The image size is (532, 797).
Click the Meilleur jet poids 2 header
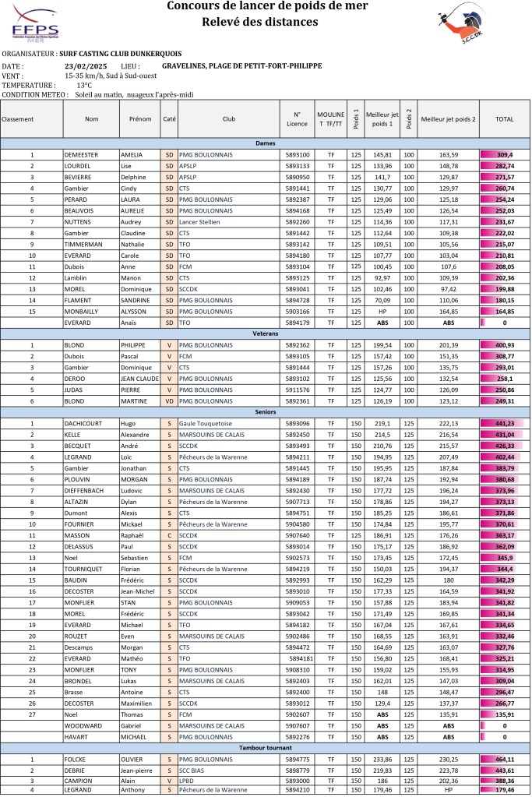pyautogui.click(x=448, y=119)
